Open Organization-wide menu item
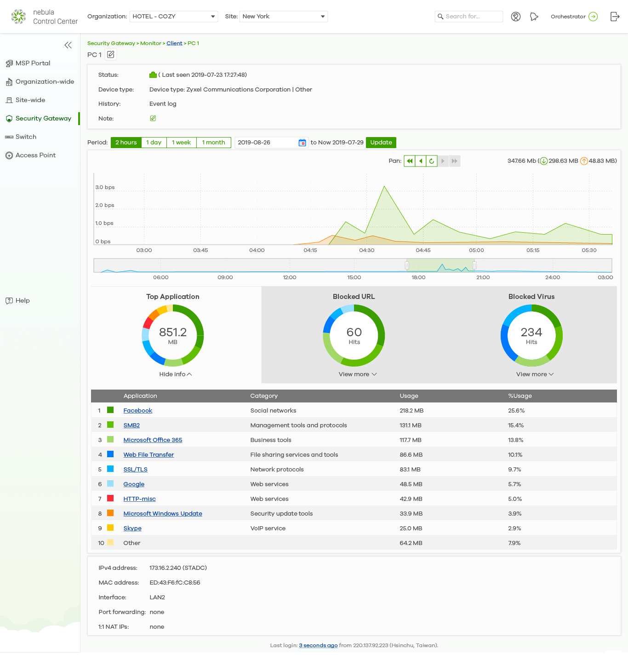The image size is (628, 672). tap(40, 81)
